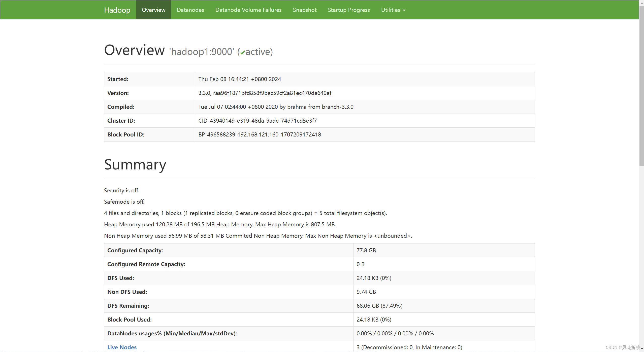Image resolution: width=644 pixels, height=352 pixels.
Task: Click the Configured Capacity value 77.8 GB
Action: [366, 250]
